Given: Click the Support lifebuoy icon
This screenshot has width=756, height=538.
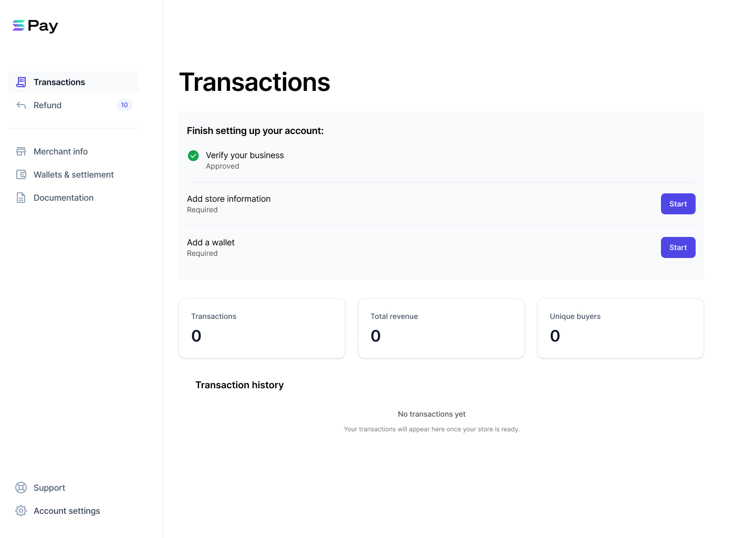Looking at the screenshot, I should (x=21, y=488).
